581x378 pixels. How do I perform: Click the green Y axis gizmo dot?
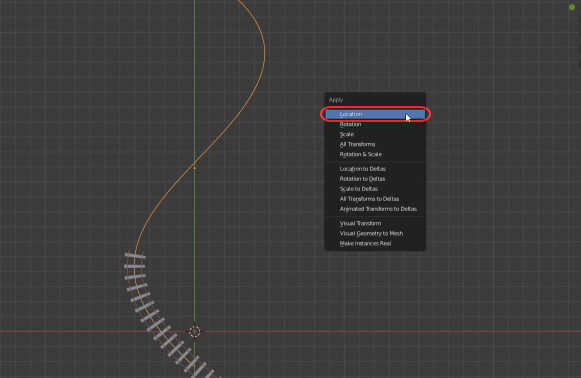coord(572,7)
